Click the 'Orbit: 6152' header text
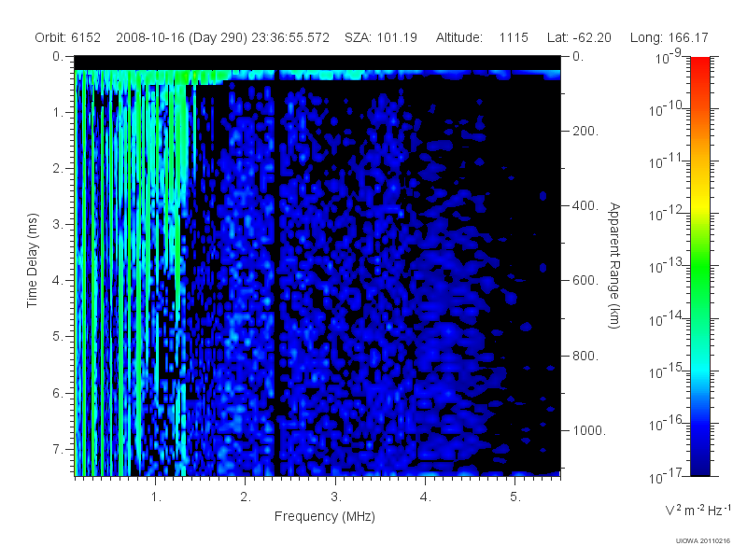The width and height of the screenshot is (747, 560). pyautogui.click(x=67, y=37)
